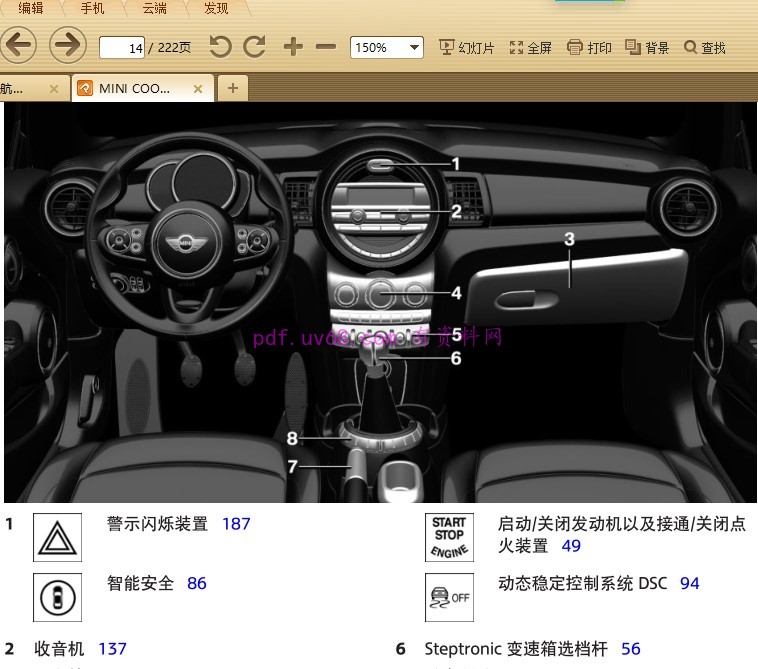Screen dimensions: 758x669
Task: Enter full screen (全屏)
Action: (530, 47)
